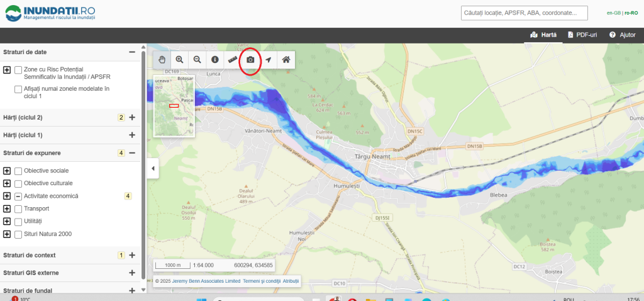Click the camera screenshot tool
Viewport: 644px width, 301px height.
pyautogui.click(x=250, y=60)
